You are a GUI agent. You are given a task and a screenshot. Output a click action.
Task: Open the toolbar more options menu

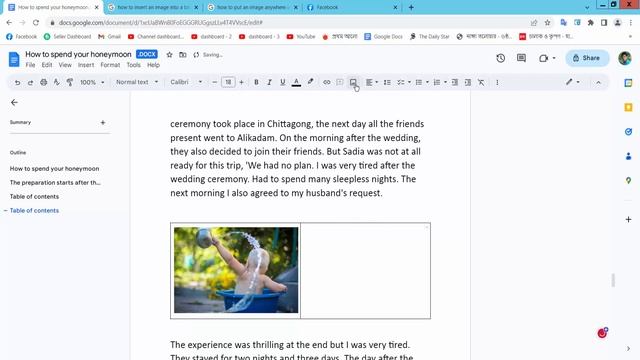coord(497,82)
